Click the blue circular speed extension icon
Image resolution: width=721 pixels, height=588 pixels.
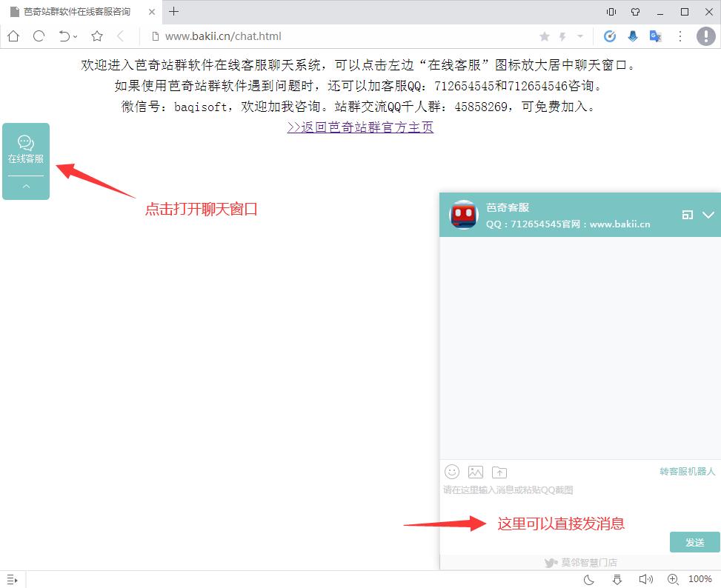click(610, 36)
